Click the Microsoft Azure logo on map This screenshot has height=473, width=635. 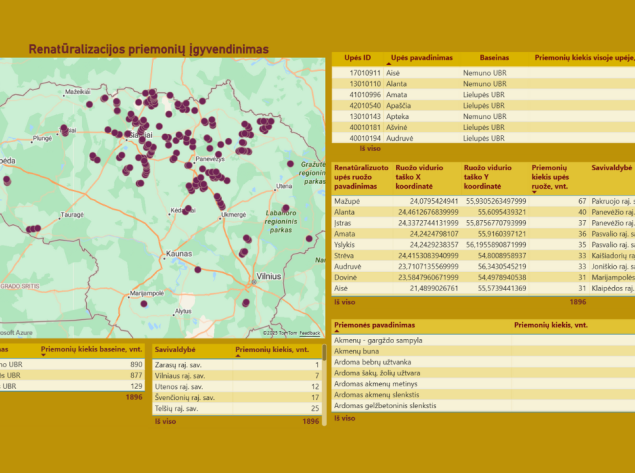(16, 332)
